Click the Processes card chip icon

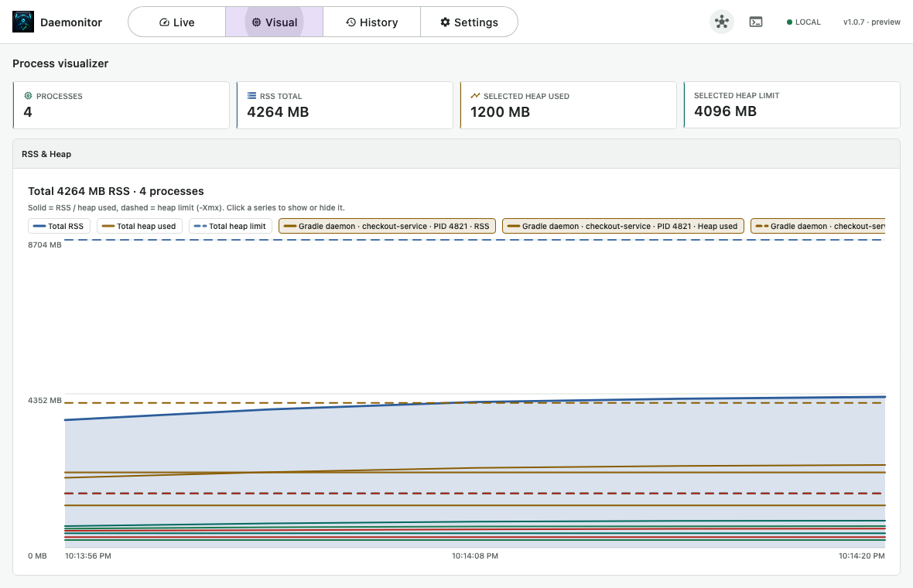(x=28, y=96)
